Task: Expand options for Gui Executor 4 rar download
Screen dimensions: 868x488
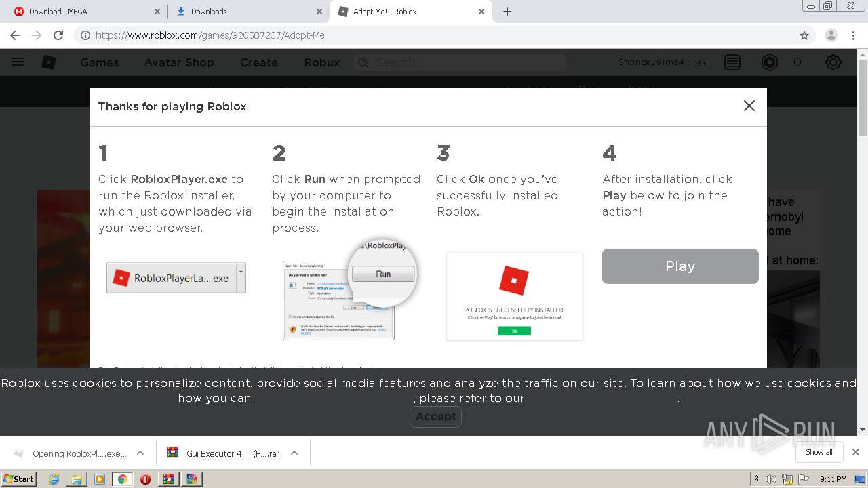Action: point(294,453)
